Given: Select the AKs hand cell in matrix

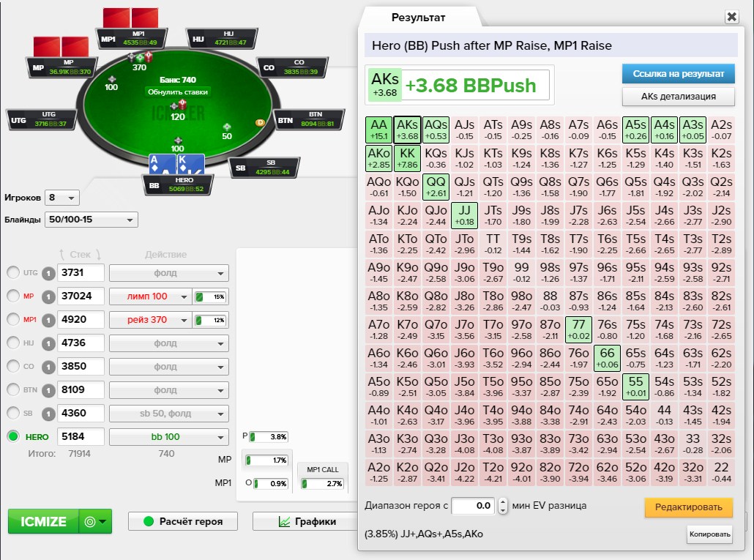Looking at the screenshot, I should point(407,130).
